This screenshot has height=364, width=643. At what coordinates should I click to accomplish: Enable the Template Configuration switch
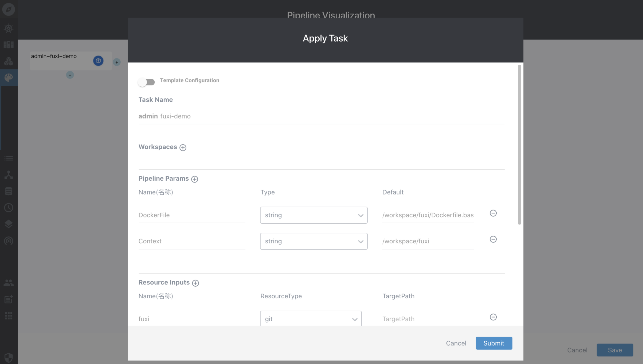[x=146, y=82]
